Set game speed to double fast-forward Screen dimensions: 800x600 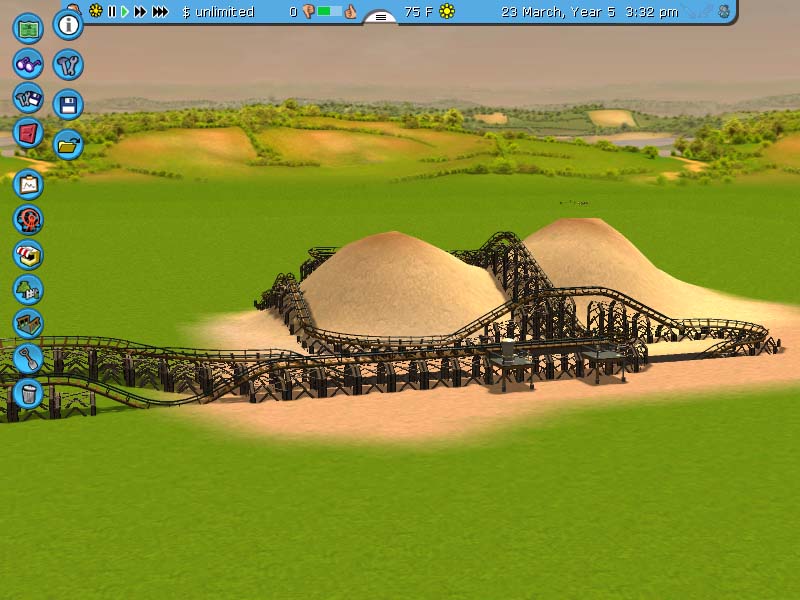(x=140, y=11)
